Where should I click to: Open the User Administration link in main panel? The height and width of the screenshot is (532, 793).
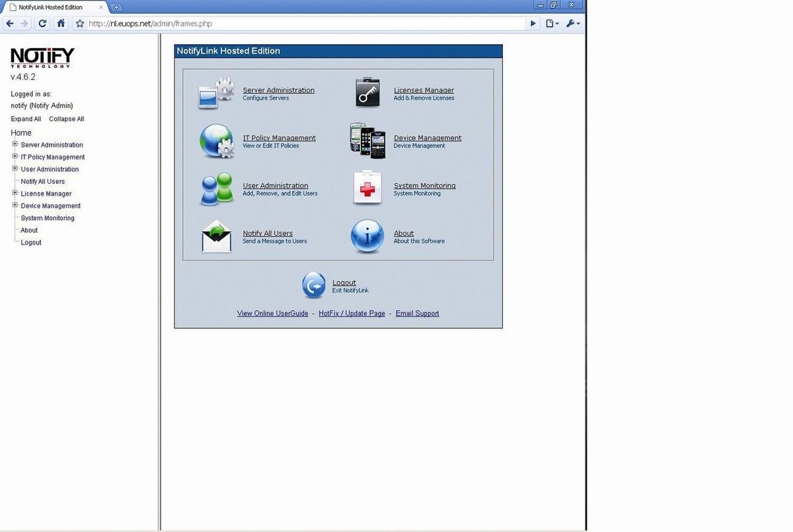pos(276,186)
